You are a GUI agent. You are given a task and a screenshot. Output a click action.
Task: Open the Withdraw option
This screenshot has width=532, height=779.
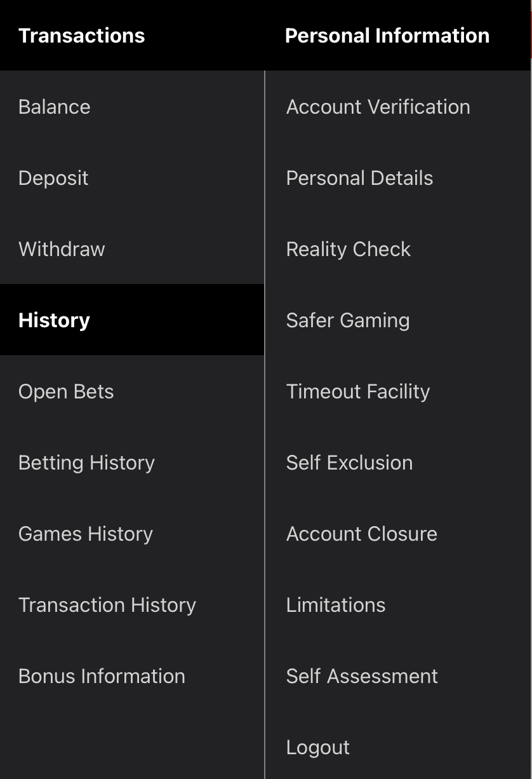point(132,249)
